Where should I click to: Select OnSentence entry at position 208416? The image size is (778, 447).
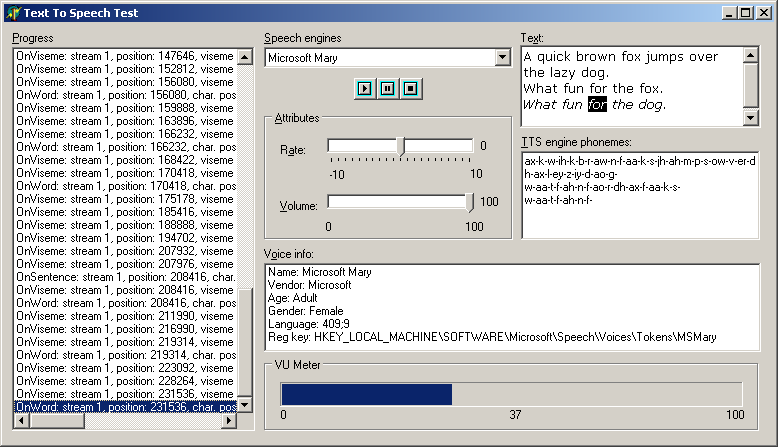pos(125,277)
